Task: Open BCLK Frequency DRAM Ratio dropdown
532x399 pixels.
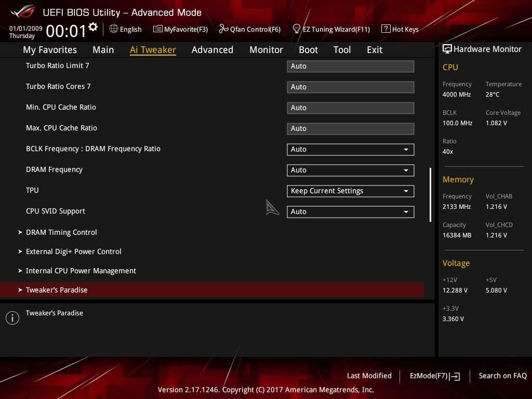Action: pos(350,149)
